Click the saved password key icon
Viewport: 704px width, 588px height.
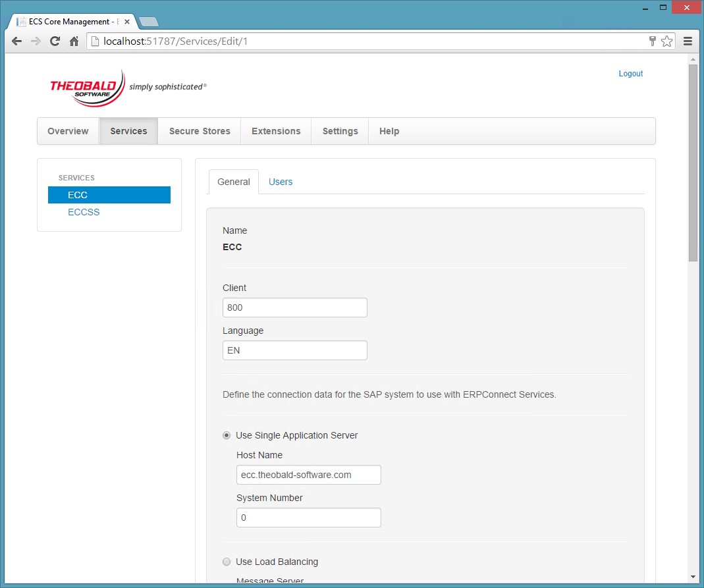click(x=652, y=41)
